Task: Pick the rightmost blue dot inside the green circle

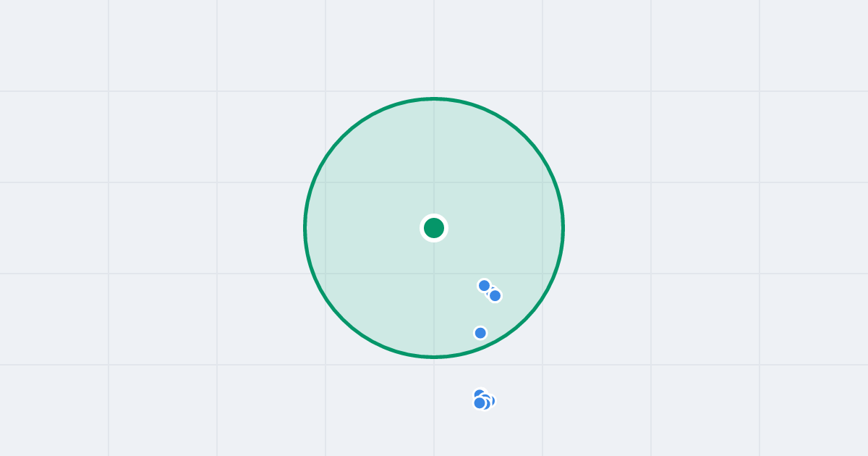Action: pyautogui.click(x=495, y=295)
